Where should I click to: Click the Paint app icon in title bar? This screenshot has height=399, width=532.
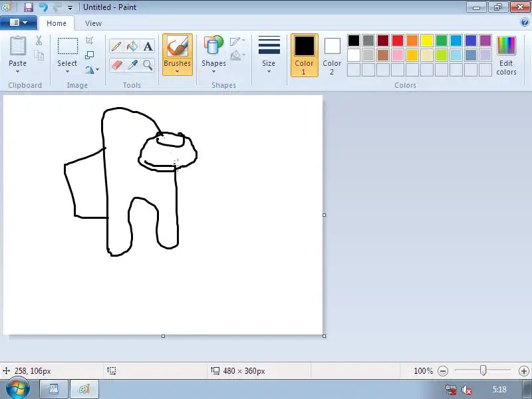[x=6, y=7]
